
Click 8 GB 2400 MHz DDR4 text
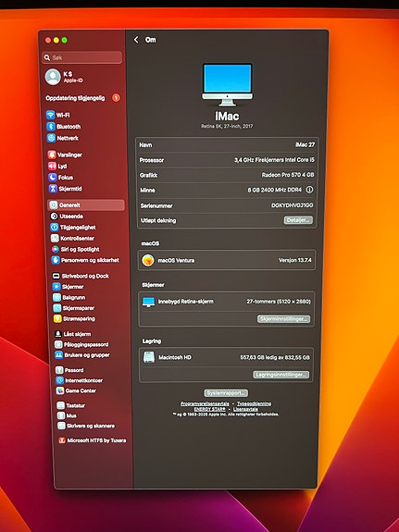pyautogui.click(x=275, y=190)
